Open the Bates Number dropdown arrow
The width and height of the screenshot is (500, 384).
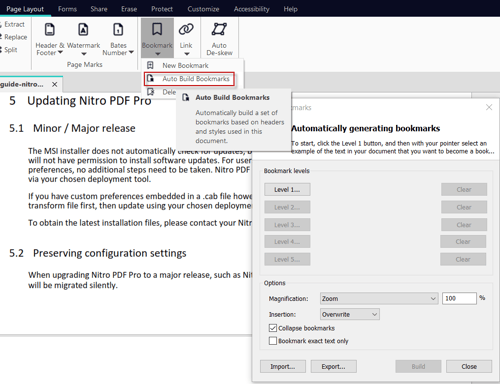pyautogui.click(x=131, y=52)
